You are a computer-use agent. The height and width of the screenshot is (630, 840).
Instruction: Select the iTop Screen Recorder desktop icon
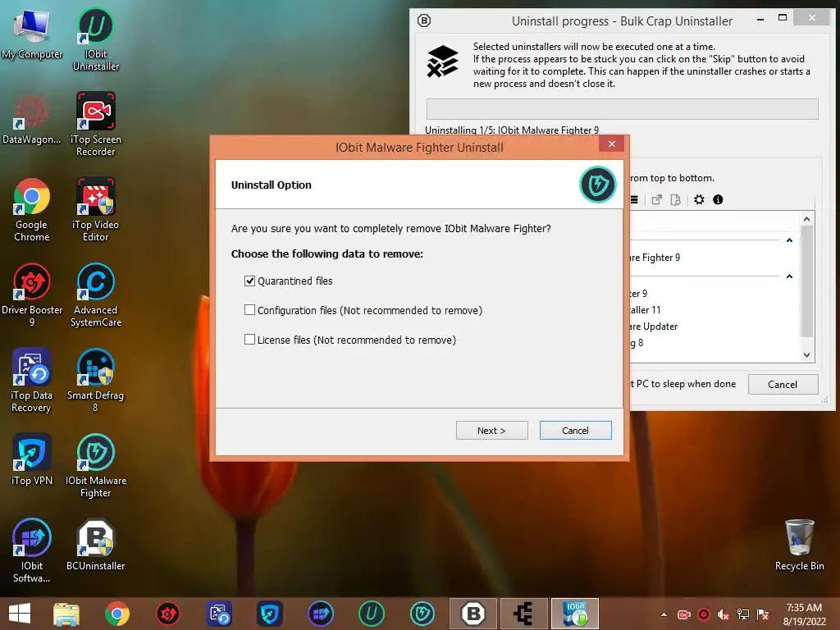(96, 125)
